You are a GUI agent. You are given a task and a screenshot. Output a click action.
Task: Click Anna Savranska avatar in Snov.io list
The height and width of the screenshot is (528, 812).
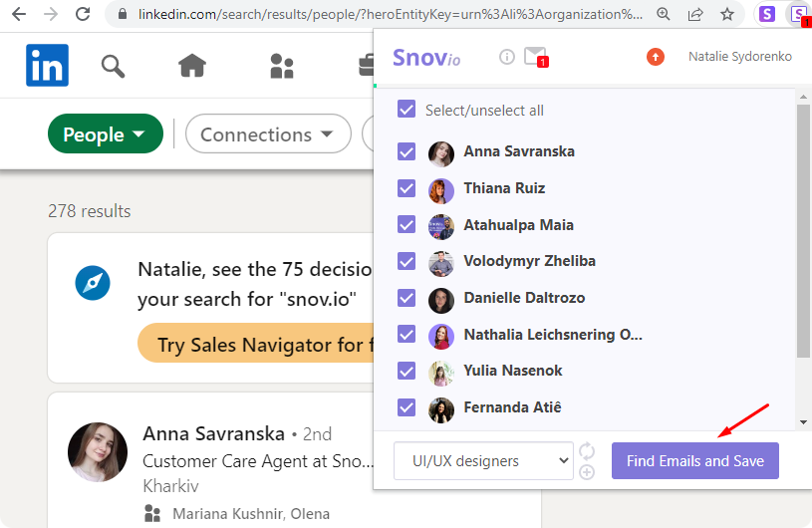[x=441, y=153]
